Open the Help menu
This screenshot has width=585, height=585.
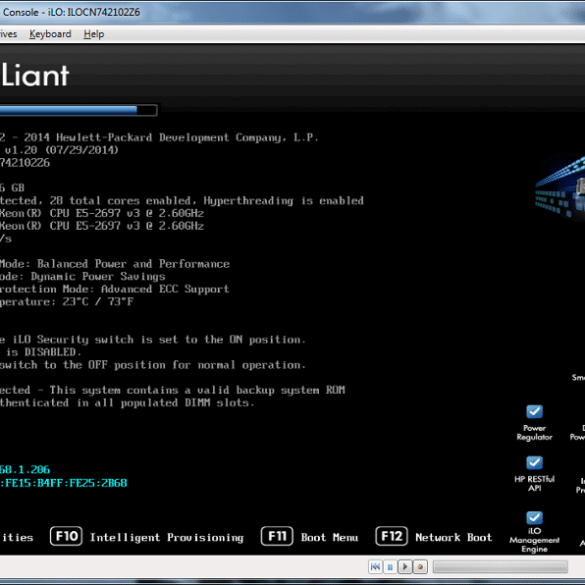(94, 34)
